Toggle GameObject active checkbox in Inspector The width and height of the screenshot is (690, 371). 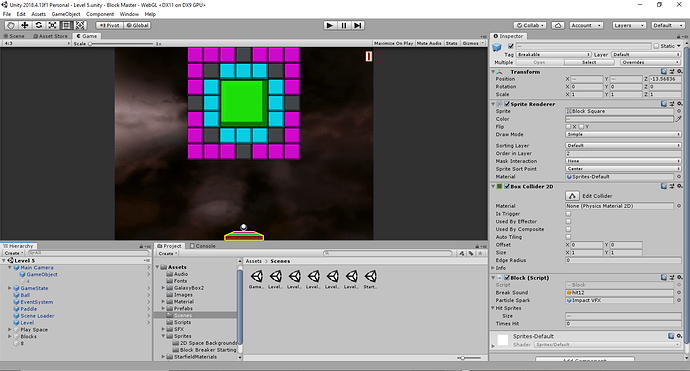pyautogui.click(x=511, y=46)
